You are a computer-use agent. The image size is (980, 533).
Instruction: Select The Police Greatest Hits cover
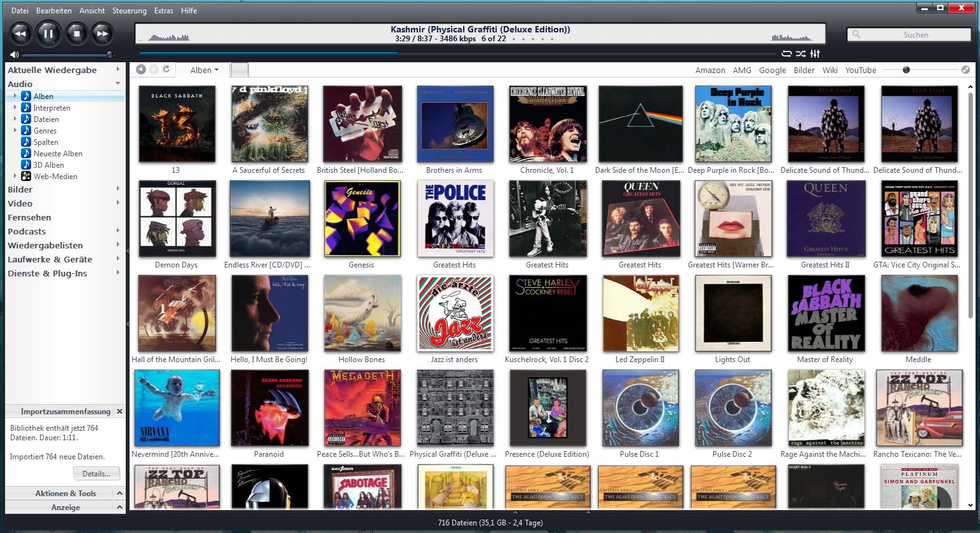(455, 219)
